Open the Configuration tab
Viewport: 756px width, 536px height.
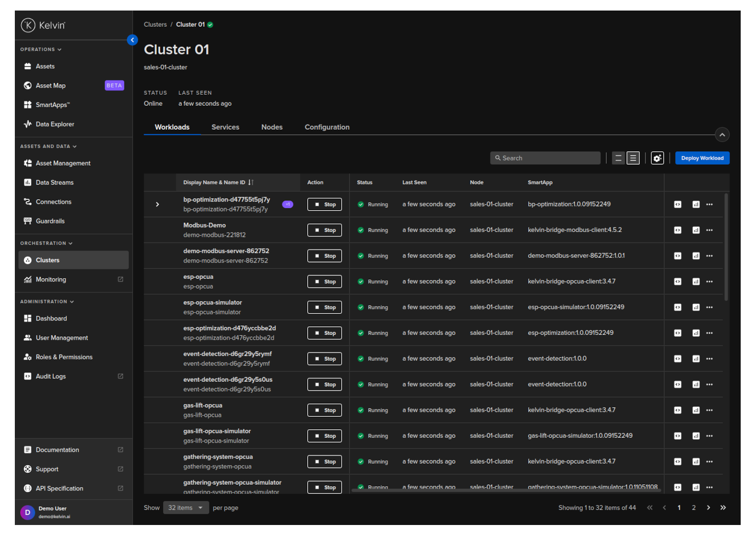(x=327, y=127)
